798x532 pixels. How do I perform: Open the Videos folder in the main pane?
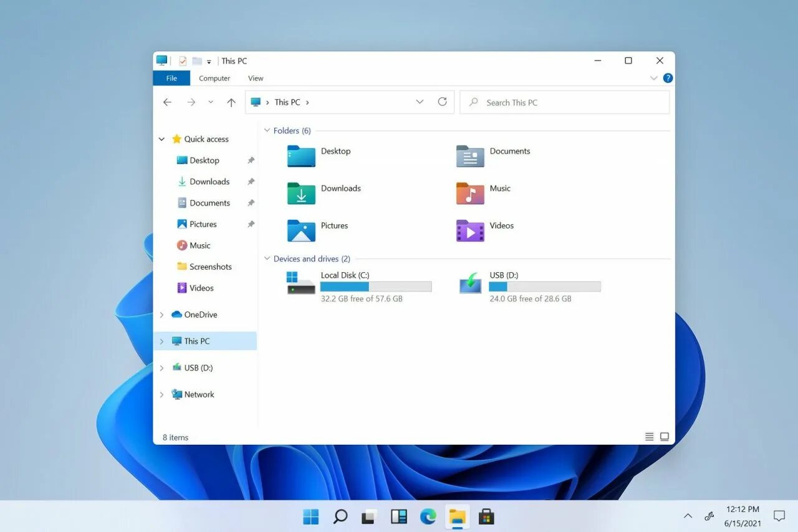(470, 230)
